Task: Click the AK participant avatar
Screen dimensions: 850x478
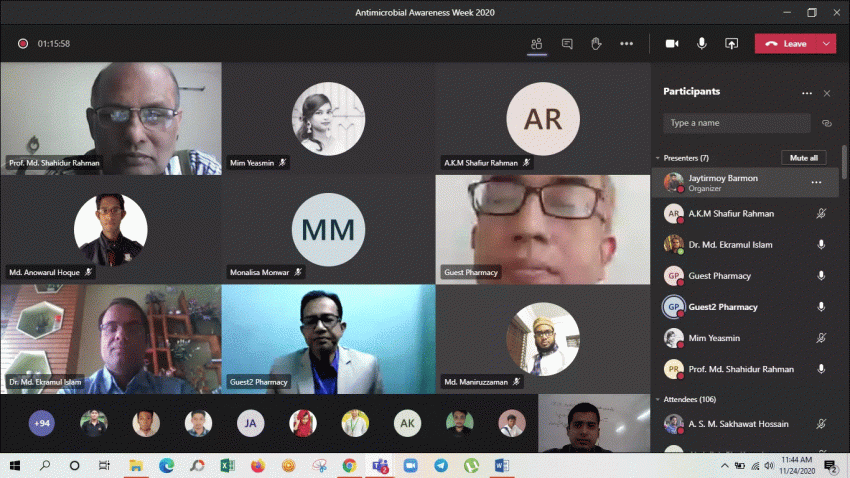Action: click(x=407, y=423)
